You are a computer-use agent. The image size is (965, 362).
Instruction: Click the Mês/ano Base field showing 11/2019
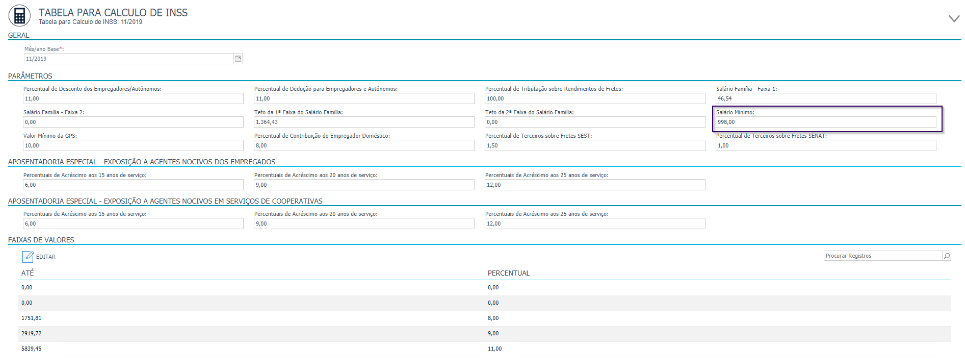(128, 59)
